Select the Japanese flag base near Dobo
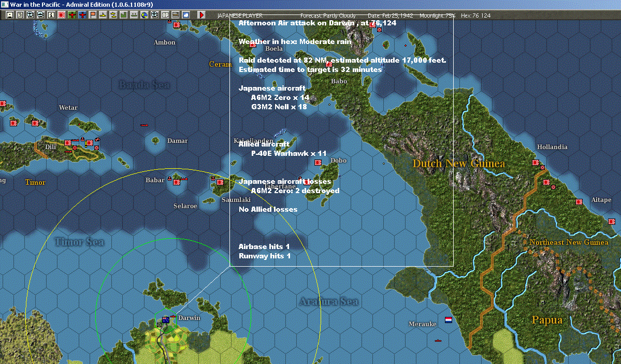 317,163
